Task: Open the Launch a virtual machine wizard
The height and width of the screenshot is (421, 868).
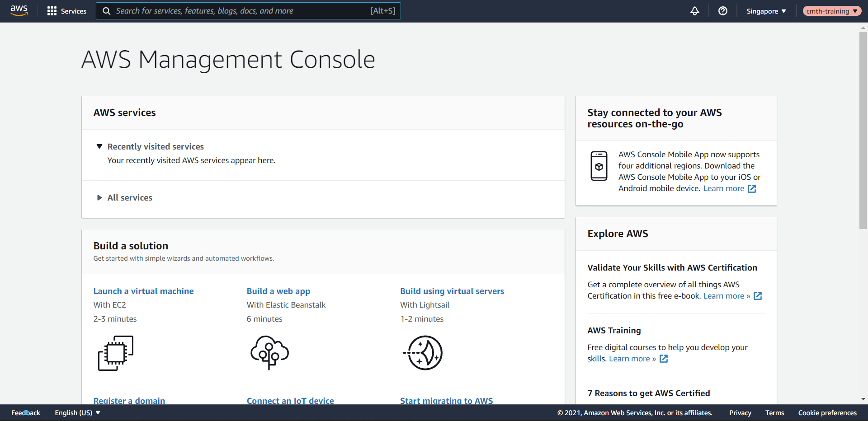Action: [x=143, y=291]
